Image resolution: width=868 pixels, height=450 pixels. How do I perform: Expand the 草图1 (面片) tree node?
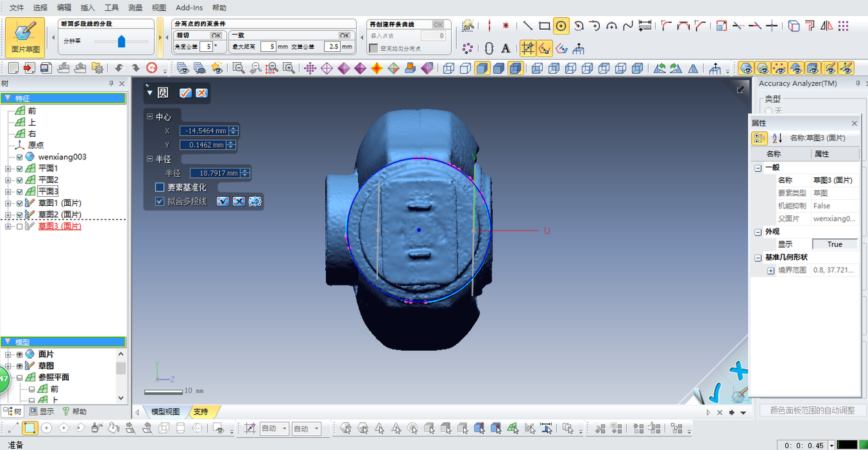pyautogui.click(x=8, y=203)
